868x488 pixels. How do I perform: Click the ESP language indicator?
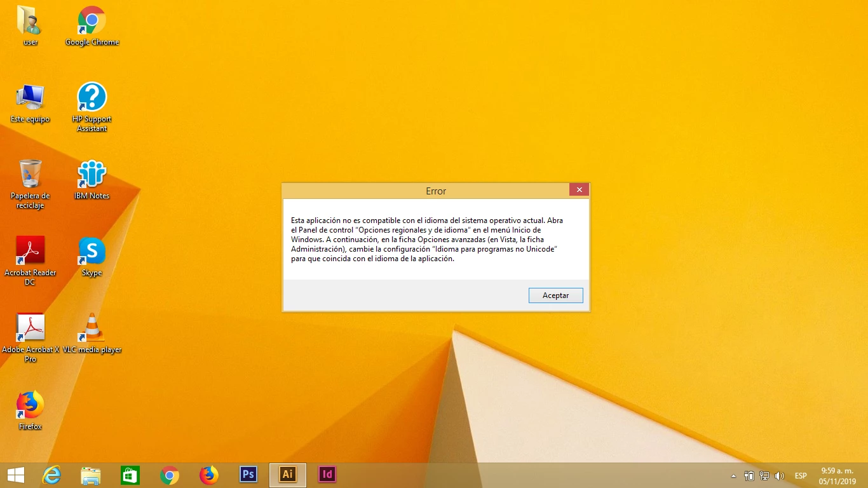coord(801,475)
